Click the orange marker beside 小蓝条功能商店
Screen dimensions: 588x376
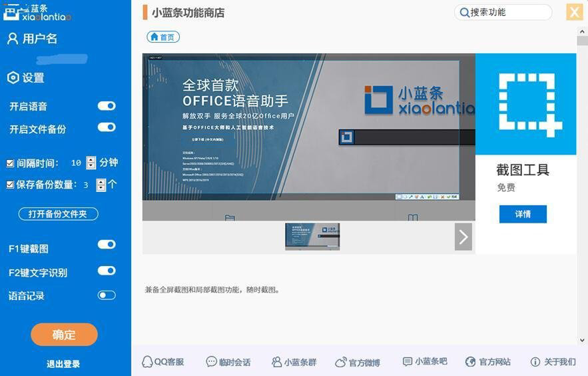pyautogui.click(x=145, y=13)
